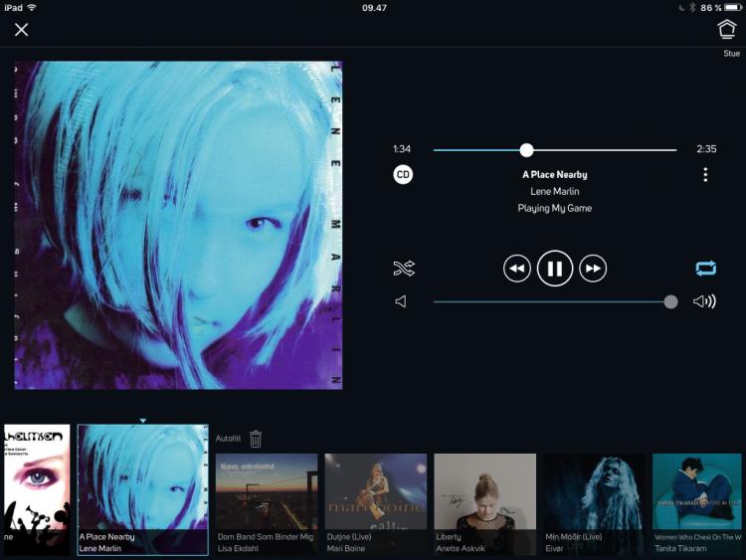This screenshot has height=560, width=746.
Task: Go back to previous track
Action: point(517,269)
